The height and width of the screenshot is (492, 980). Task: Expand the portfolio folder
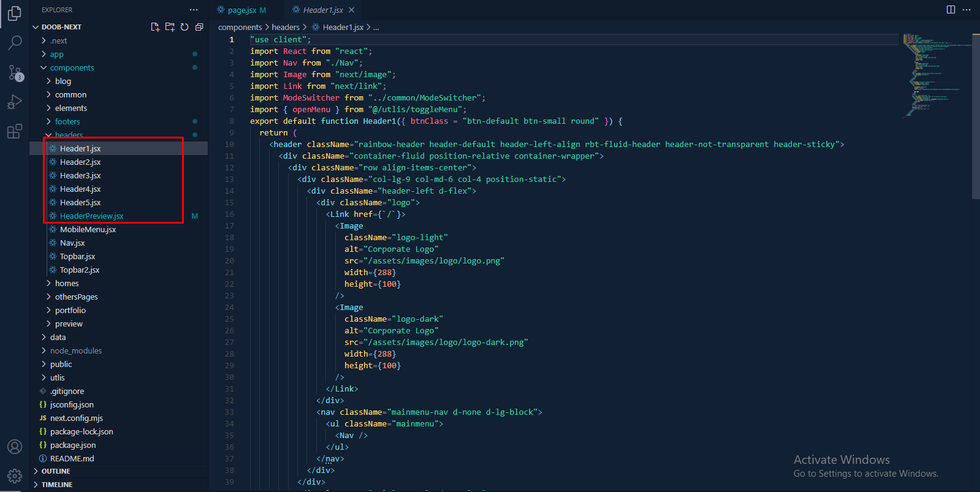click(118, 310)
